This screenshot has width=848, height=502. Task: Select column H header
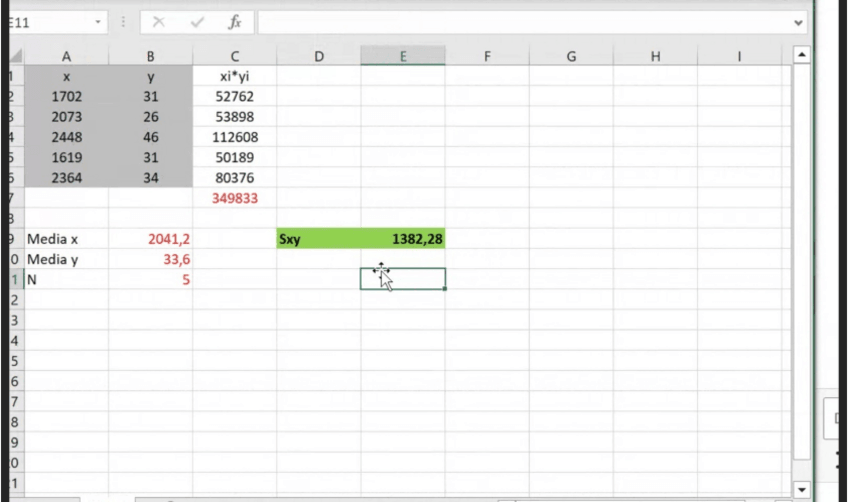(x=655, y=57)
